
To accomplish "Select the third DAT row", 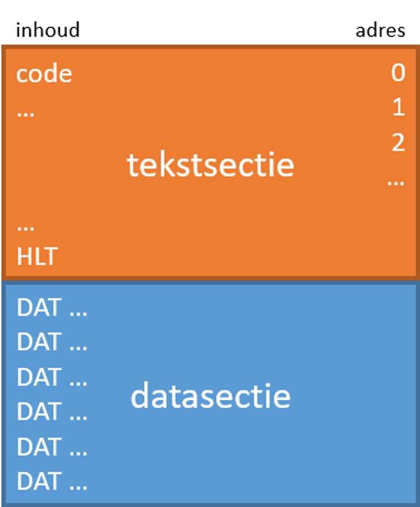I will (x=52, y=378).
